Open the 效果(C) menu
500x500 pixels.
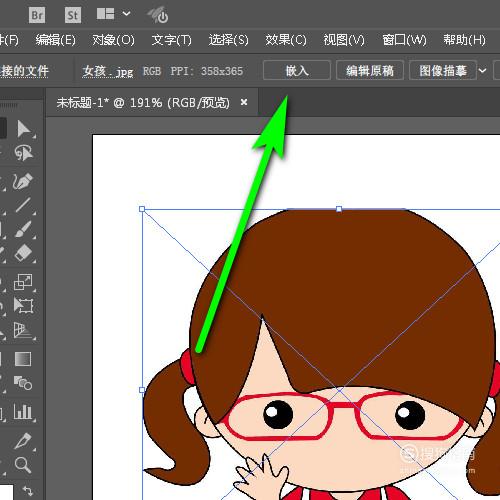286,40
